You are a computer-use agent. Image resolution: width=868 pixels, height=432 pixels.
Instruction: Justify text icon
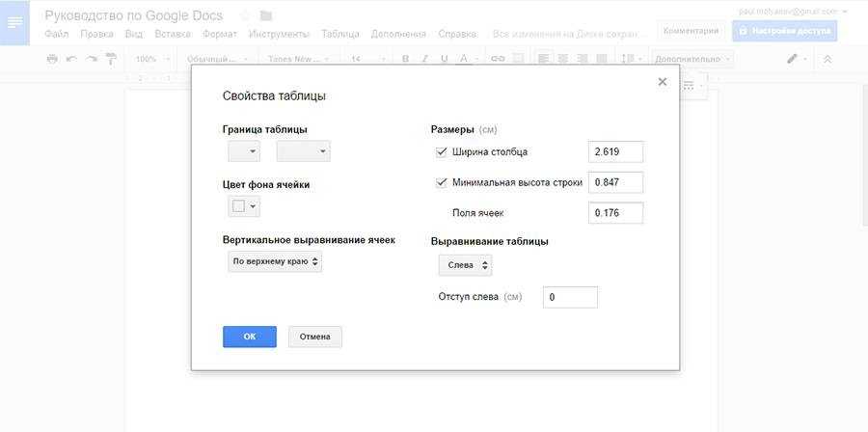click(602, 59)
